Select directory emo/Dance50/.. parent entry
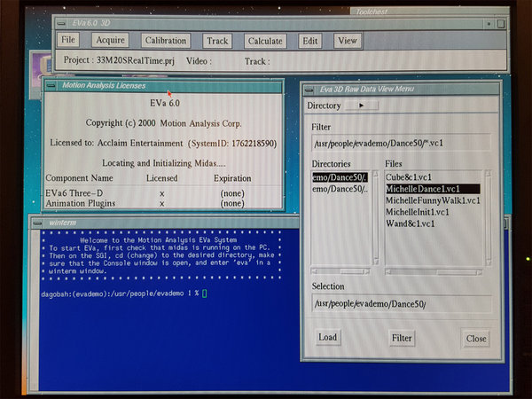The image size is (532, 399). coord(340,189)
